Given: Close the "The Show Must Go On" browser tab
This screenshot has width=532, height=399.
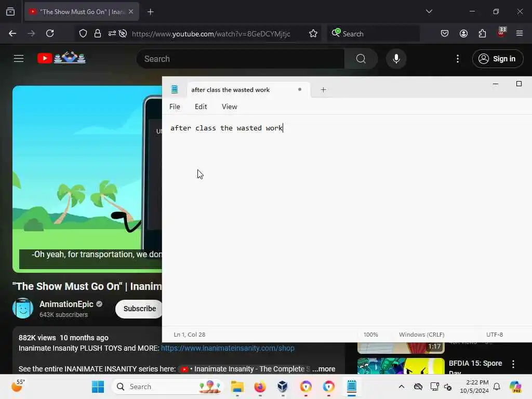Looking at the screenshot, I should coord(131,11).
